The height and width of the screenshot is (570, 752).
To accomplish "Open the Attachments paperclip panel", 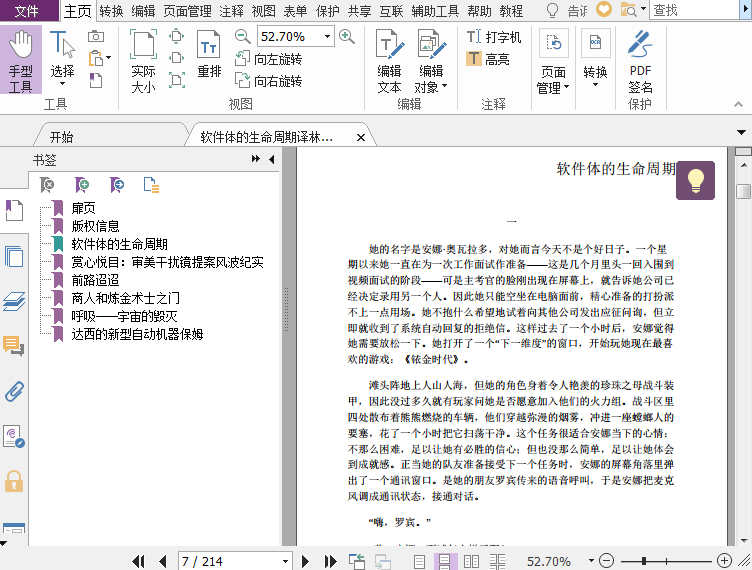I will click(x=14, y=391).
